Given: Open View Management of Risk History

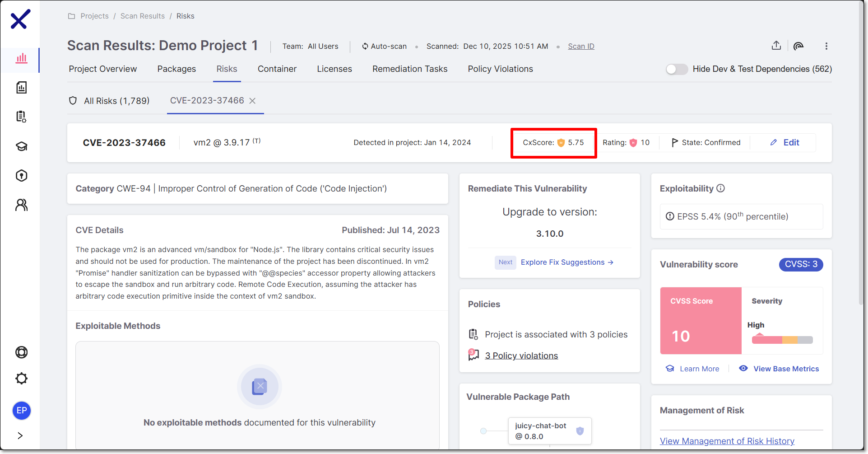Looking at the screenshot, I should click(x=727, y=441).
